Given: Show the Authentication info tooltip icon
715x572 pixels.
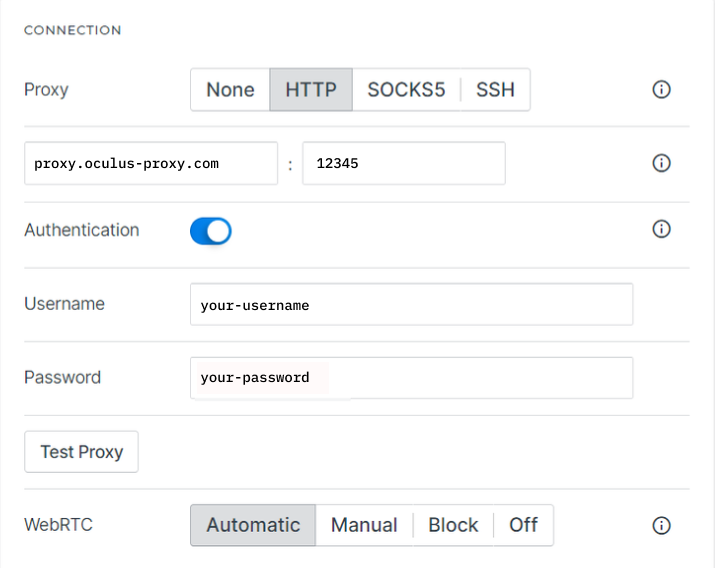Looking at the screenshot, I should pyautogui.click(x=661, y=229).
